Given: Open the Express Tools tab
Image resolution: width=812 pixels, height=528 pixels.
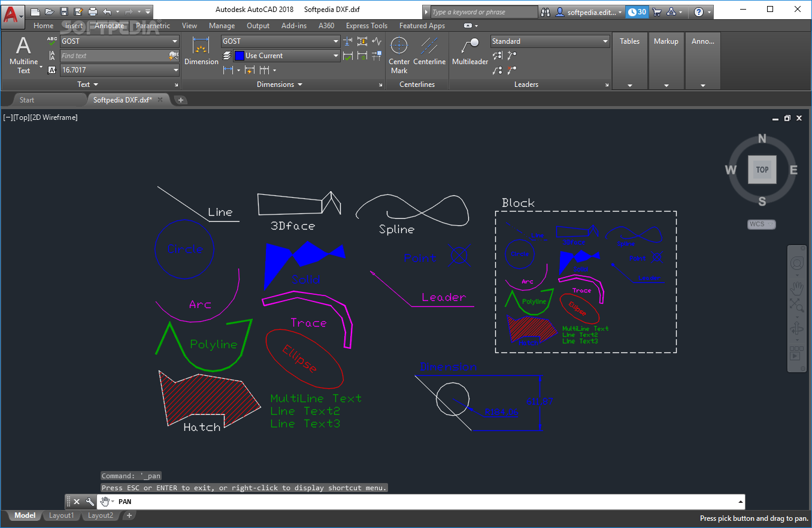Looking at the screenshot, I should (x=366, y=26).
